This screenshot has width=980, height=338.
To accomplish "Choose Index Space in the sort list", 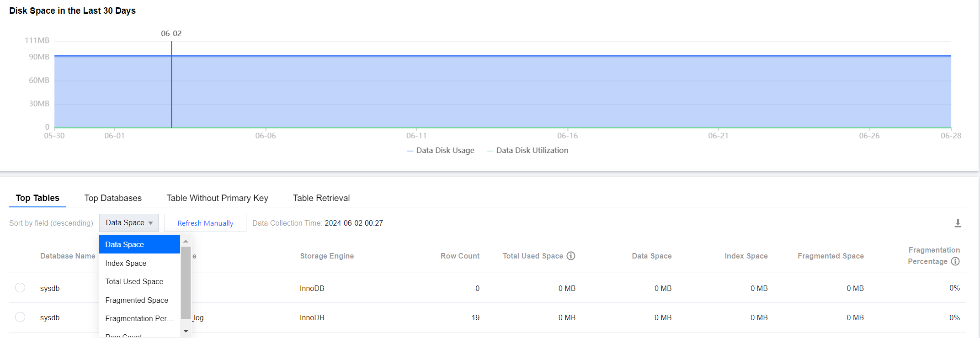I will (x=126, y=263).
